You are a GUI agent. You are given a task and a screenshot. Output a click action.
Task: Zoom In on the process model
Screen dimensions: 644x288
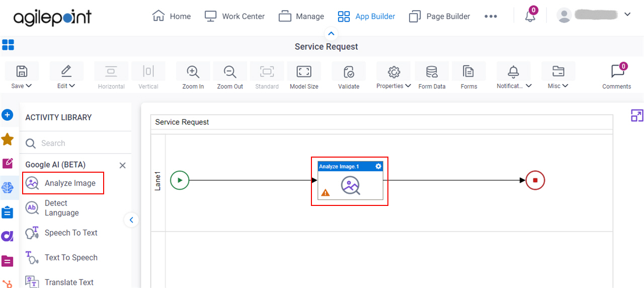click(193, 77)
